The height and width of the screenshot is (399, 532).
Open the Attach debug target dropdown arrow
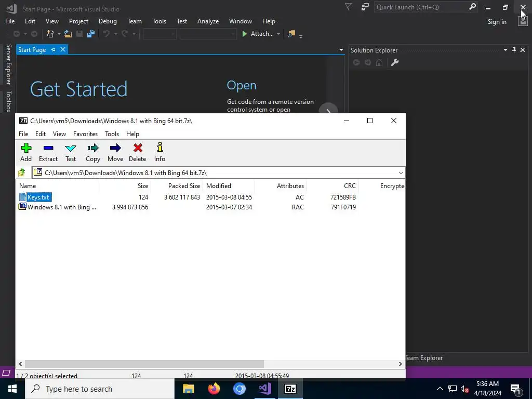278,34
